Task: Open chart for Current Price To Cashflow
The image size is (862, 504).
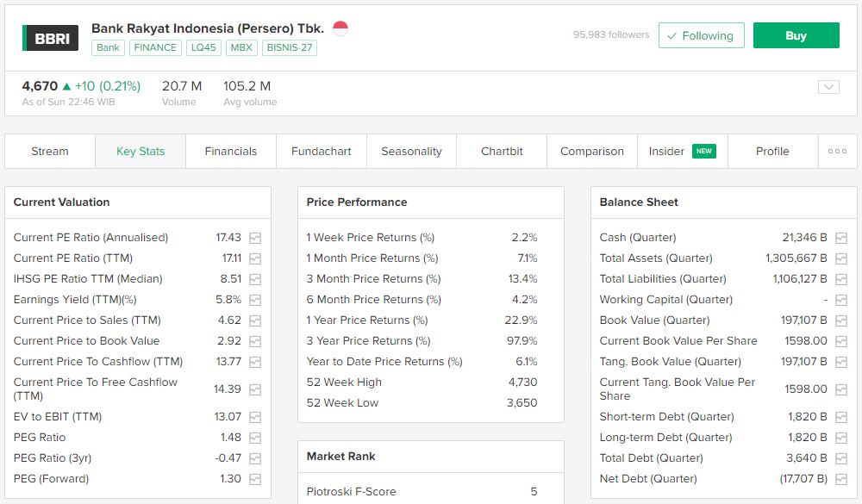Action: click(255, 362)
